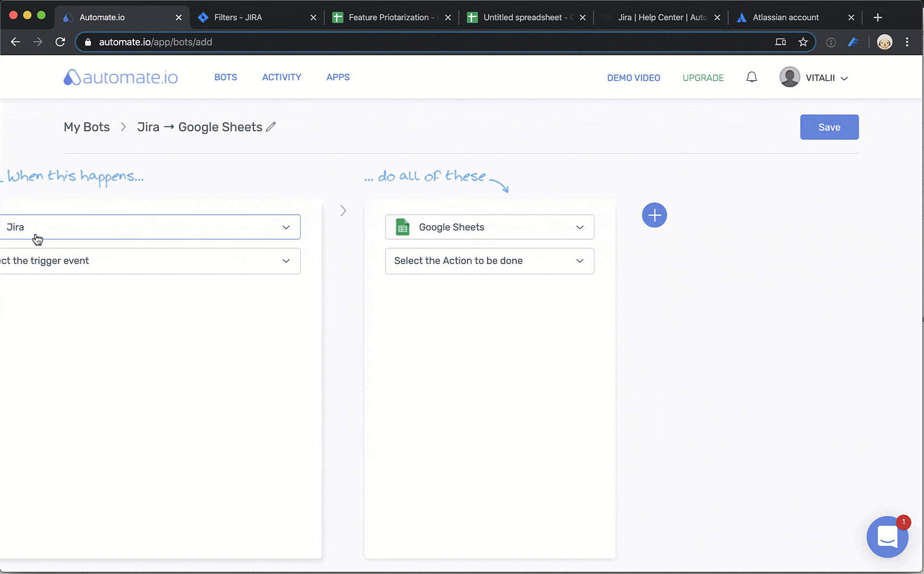Bookmark this page with star icon
Screen dimensions: 924x574
coord(803,42)
